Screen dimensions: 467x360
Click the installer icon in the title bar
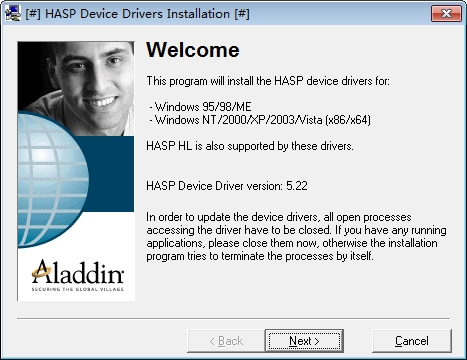[13, 14]
